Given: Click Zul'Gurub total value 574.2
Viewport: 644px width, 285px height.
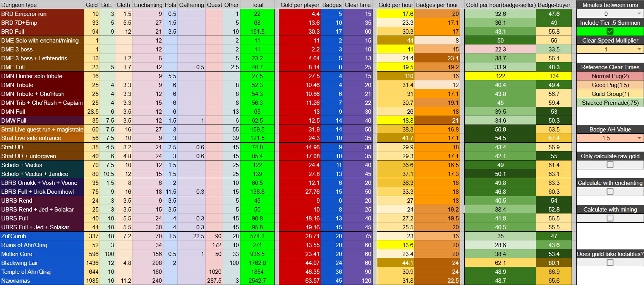Looking at the screenshot, I should (x=257, y=236).
